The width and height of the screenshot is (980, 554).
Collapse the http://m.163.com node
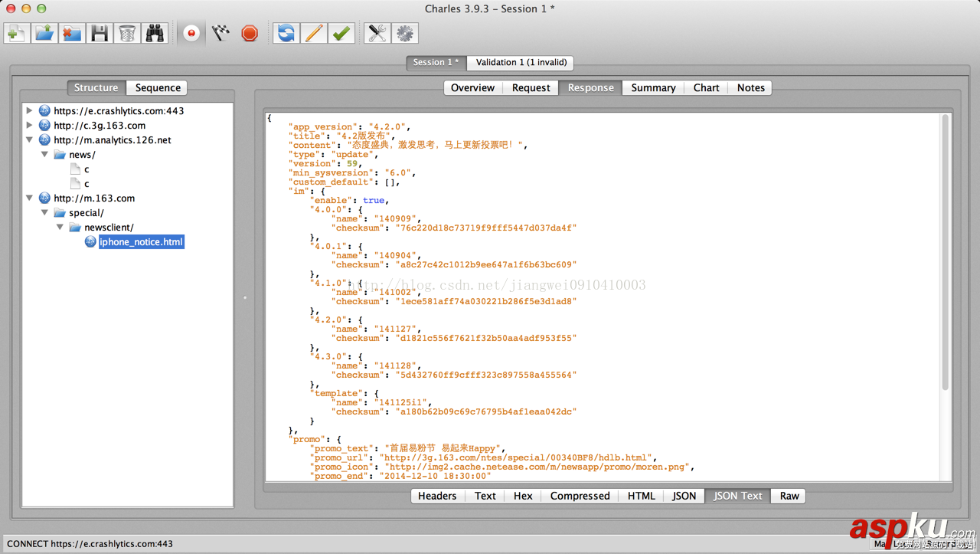(30, 198)
